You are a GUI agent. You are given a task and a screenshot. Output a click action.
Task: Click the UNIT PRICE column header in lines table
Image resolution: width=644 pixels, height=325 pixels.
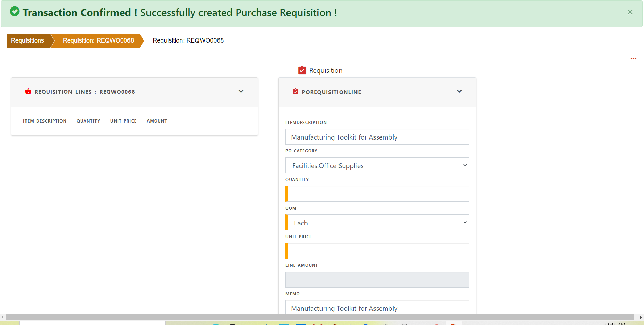(x=123, y=121)
